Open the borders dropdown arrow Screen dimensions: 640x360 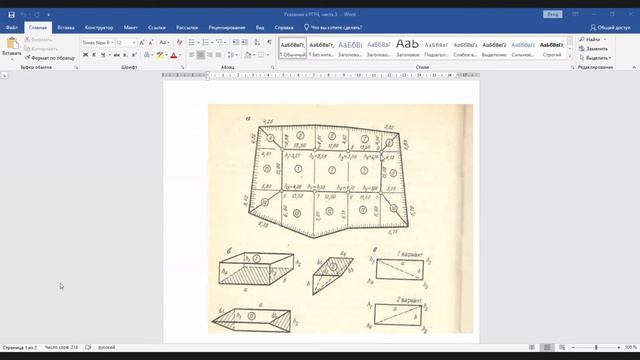[268, 55]
